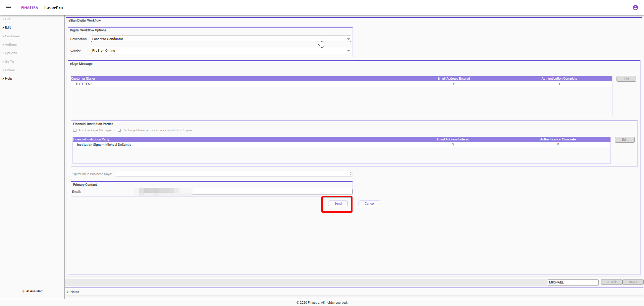Click the Finastra logo
644x306 pixels.
[30, 7]
